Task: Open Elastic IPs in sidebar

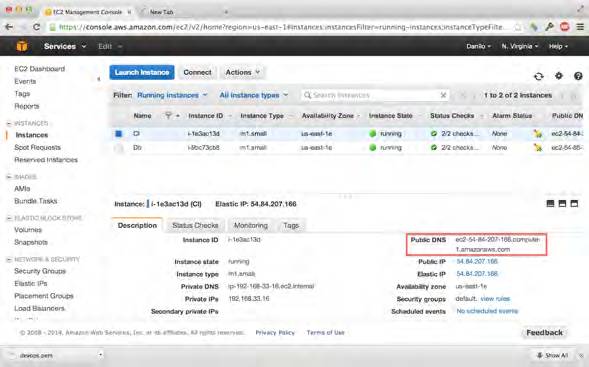Action: [x=30, y=283]
